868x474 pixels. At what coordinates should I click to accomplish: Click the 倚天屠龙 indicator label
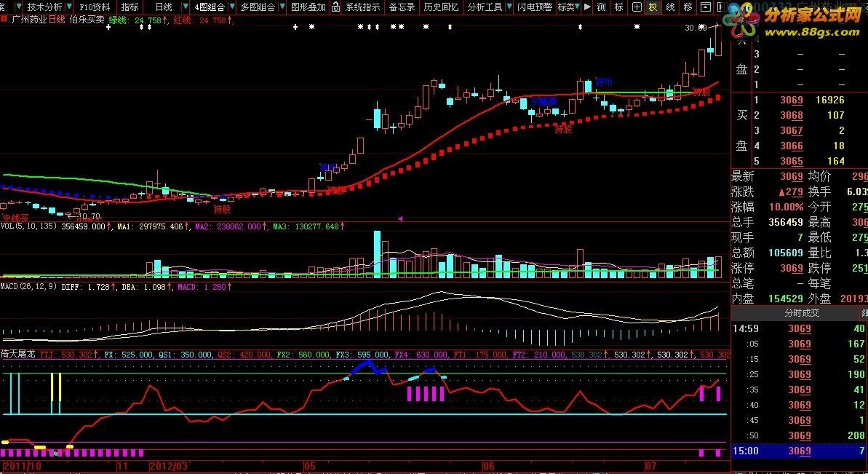(x=18, y=354)
